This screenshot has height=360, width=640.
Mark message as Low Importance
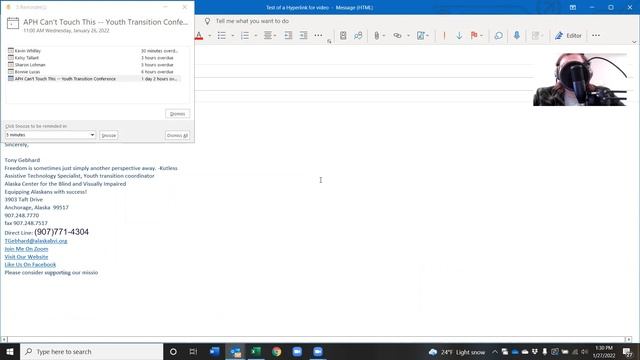[x=459, y=36]
